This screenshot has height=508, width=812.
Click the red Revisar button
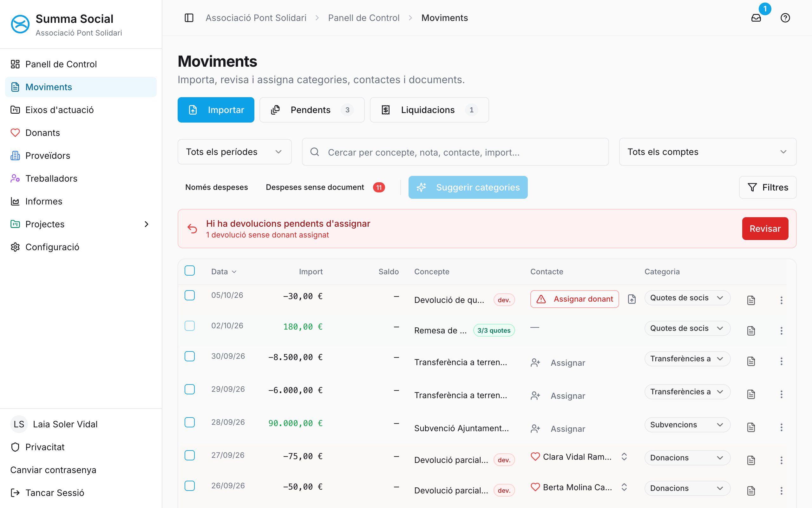pos(765,229)
